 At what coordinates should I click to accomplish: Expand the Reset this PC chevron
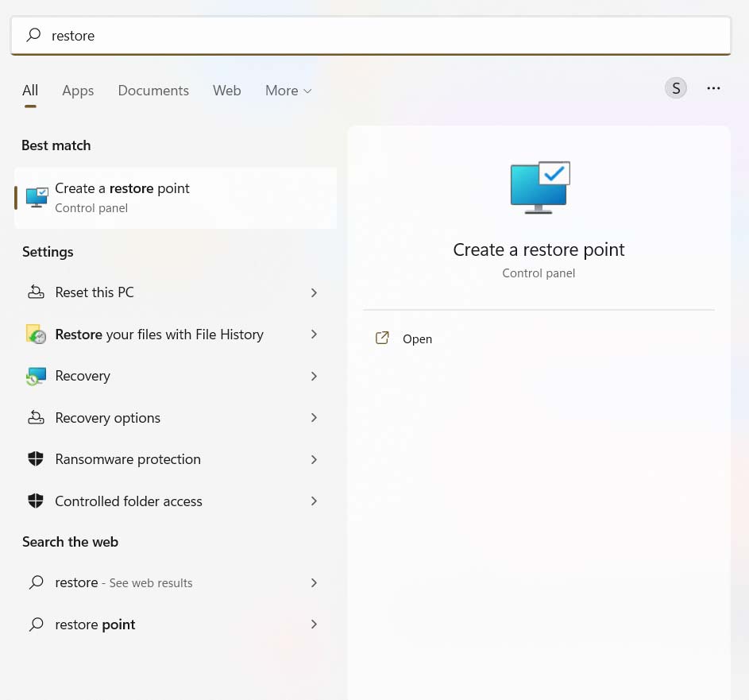click(314, 292)
